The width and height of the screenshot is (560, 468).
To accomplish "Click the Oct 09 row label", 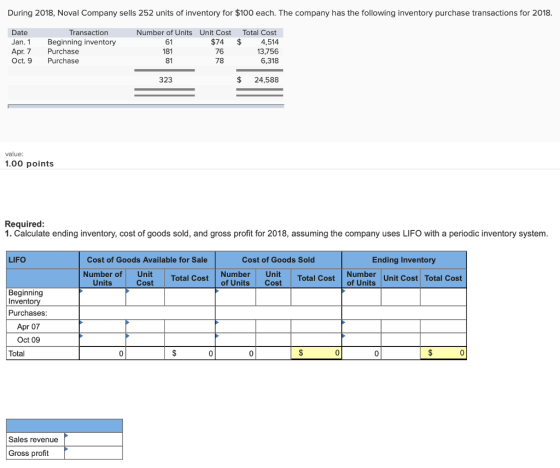I will click(x=28, y=340).
